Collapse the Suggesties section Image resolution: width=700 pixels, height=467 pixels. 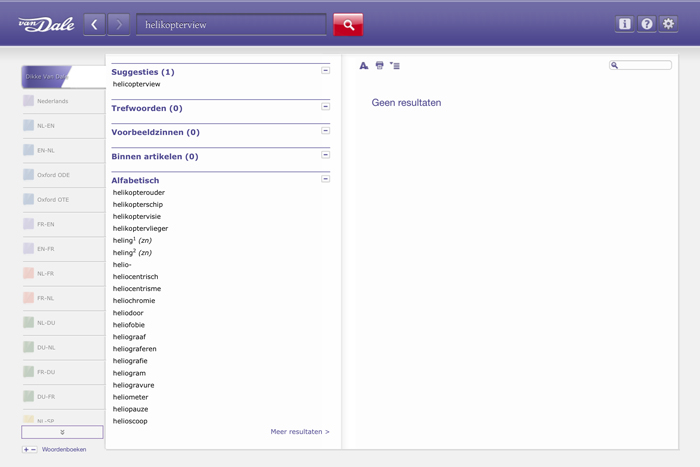click(325, 71)
